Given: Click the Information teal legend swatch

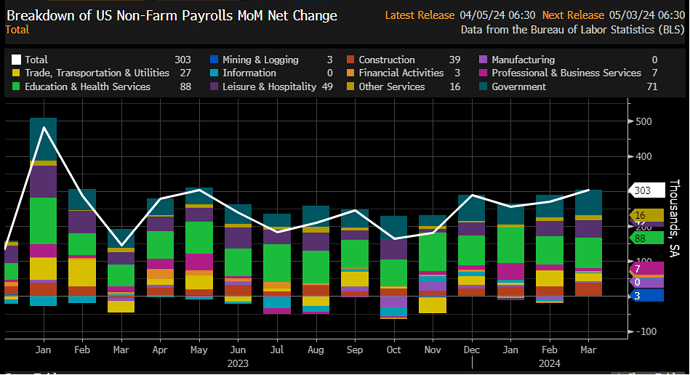Looking at the screenshot, I should [x=214, y=73].
